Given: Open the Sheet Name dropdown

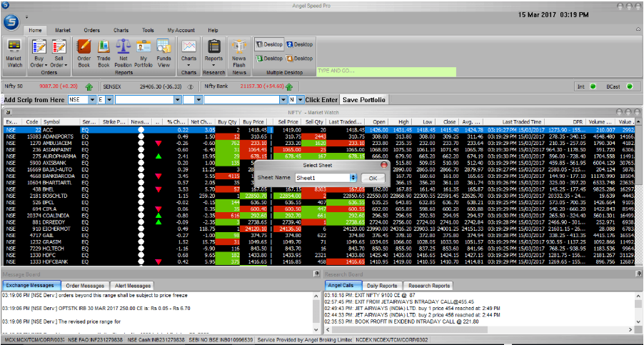Looking at the screenshot, I should 353,178.
